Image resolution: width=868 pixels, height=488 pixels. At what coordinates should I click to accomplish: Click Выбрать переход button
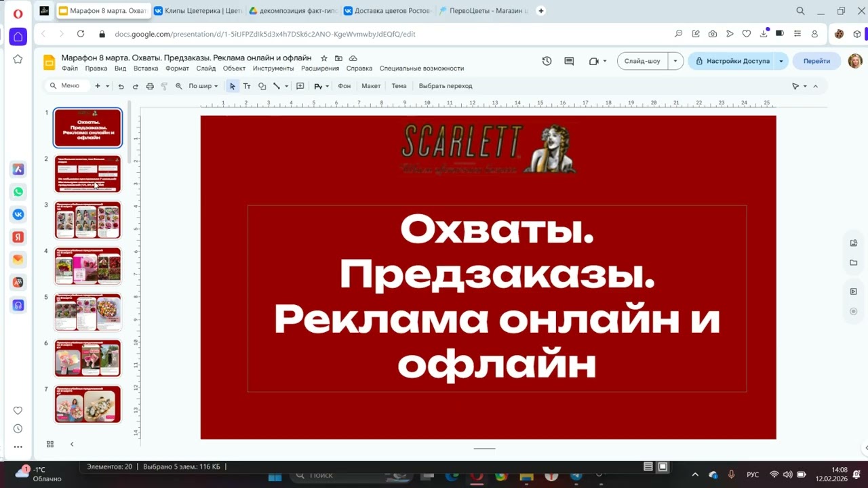coord(446,86)
